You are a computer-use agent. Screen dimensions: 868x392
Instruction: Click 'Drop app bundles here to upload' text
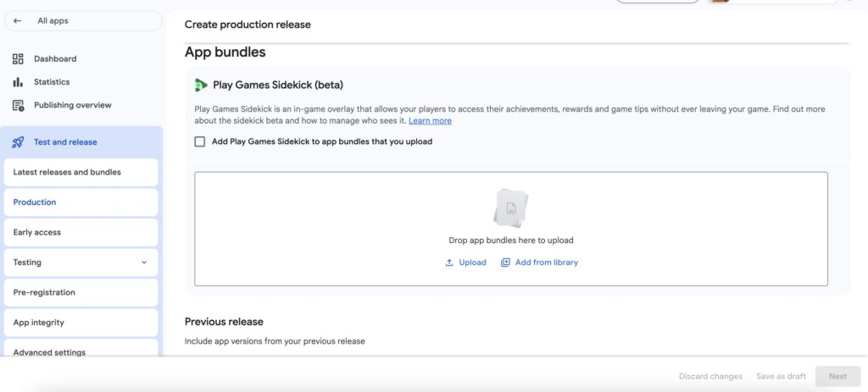[x=511, y=240]
